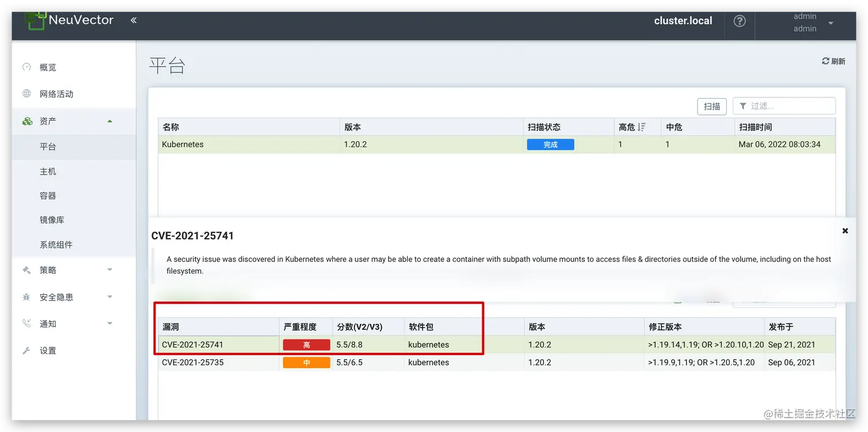The height and width of the screenshot is (432, 868).
Task: Expand the 安全隐患 section arrow
Action: [110, 297]
